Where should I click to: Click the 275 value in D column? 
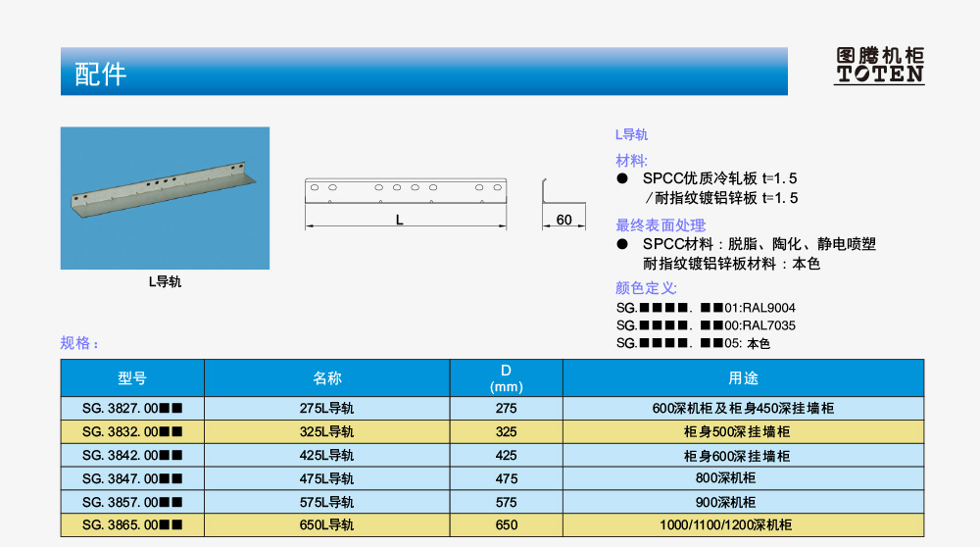coord(507,408)
